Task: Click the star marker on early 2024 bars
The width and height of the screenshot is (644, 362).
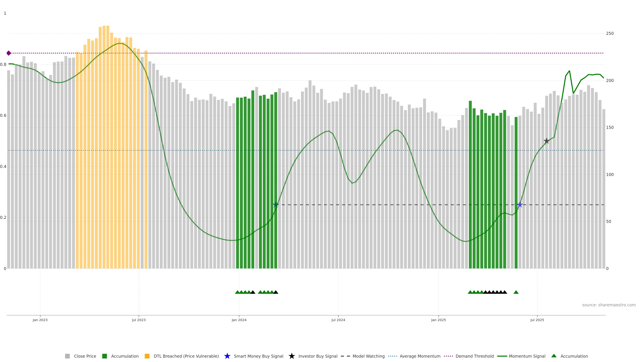Action: (276, 205)
